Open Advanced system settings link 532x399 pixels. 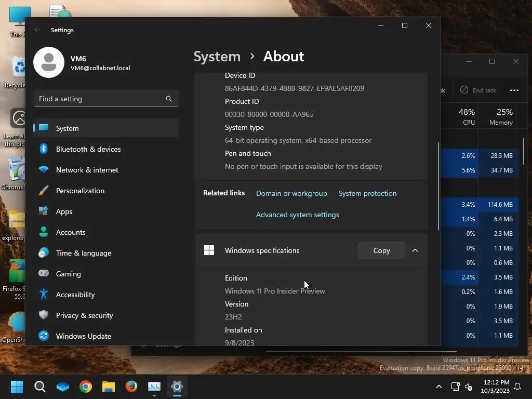tap(297, 215)
